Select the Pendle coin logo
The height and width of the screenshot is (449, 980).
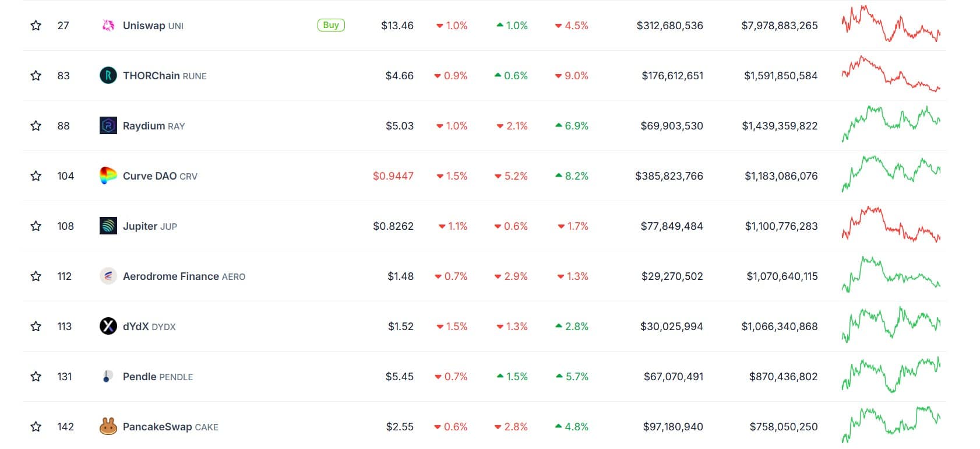point(108,377)
